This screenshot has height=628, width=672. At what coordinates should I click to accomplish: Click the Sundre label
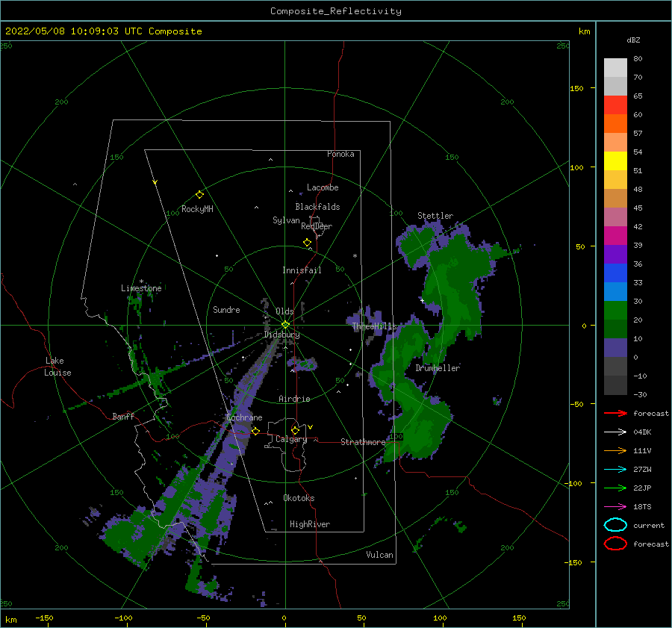pos(226,310)
